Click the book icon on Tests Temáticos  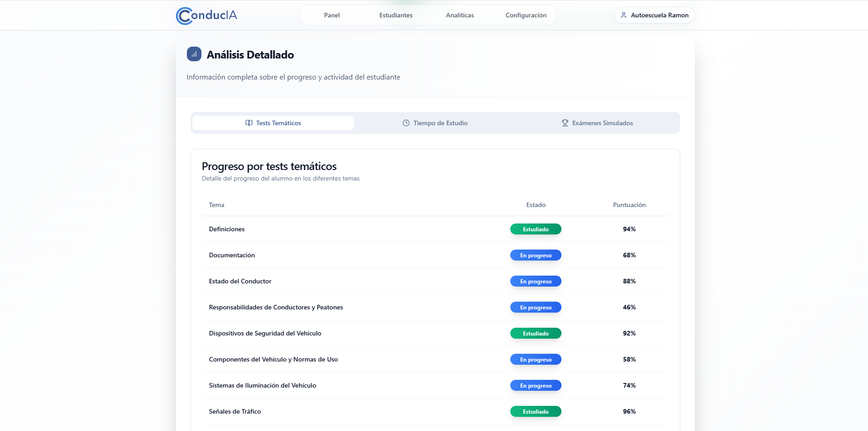249,123
